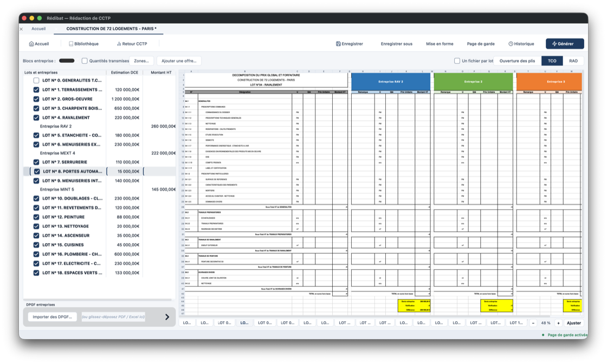
Task: Click Page de garde activée status
Action: pos(567,335)
